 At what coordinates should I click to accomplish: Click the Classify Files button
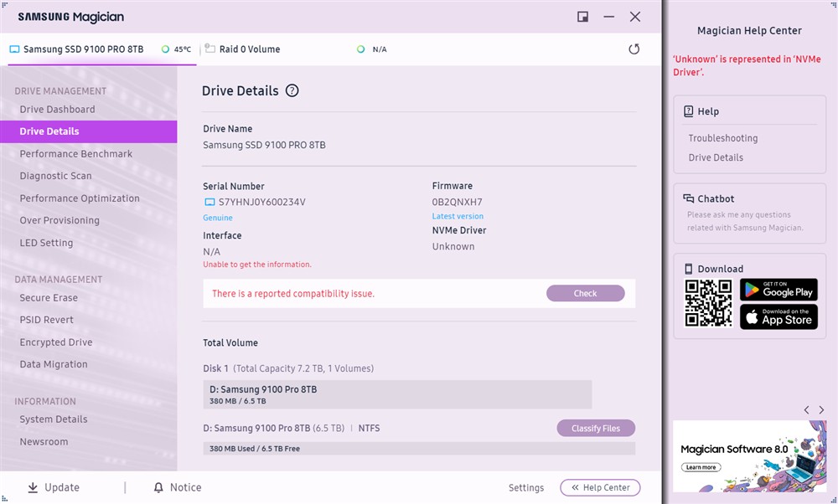tap(596, 428)
